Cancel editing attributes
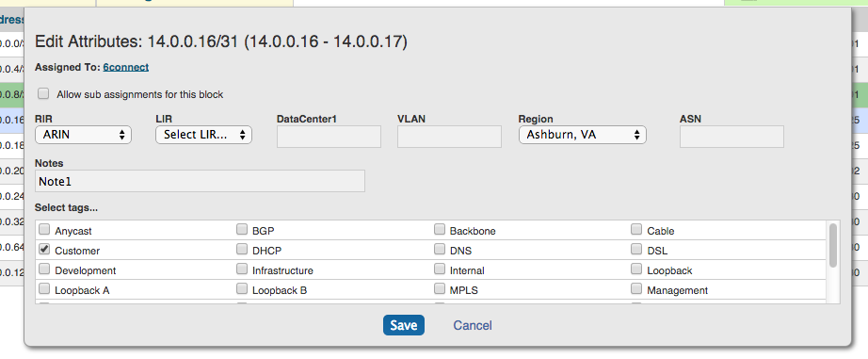 [473, 325]
